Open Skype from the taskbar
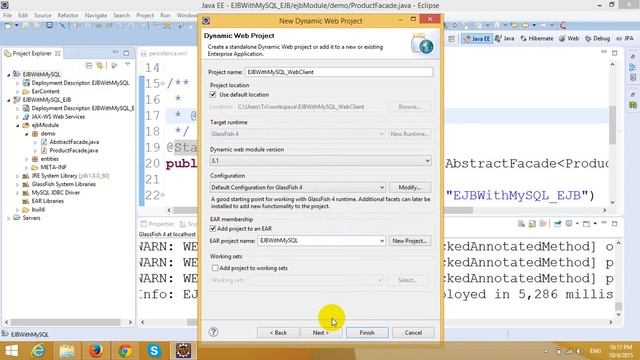The height and width of the screenshot is (360, 640). pos(154,351)
